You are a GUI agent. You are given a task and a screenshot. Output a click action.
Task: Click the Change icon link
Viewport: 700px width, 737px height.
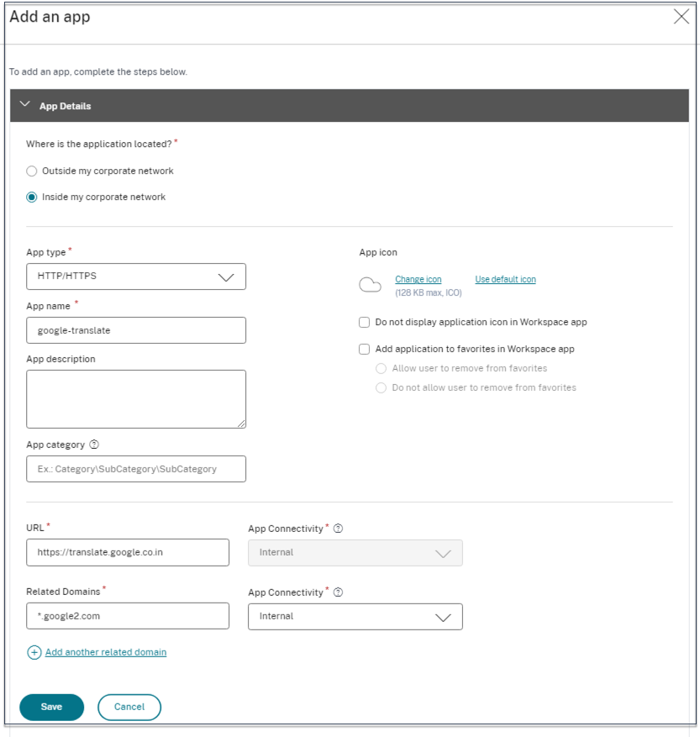(417, 279)
